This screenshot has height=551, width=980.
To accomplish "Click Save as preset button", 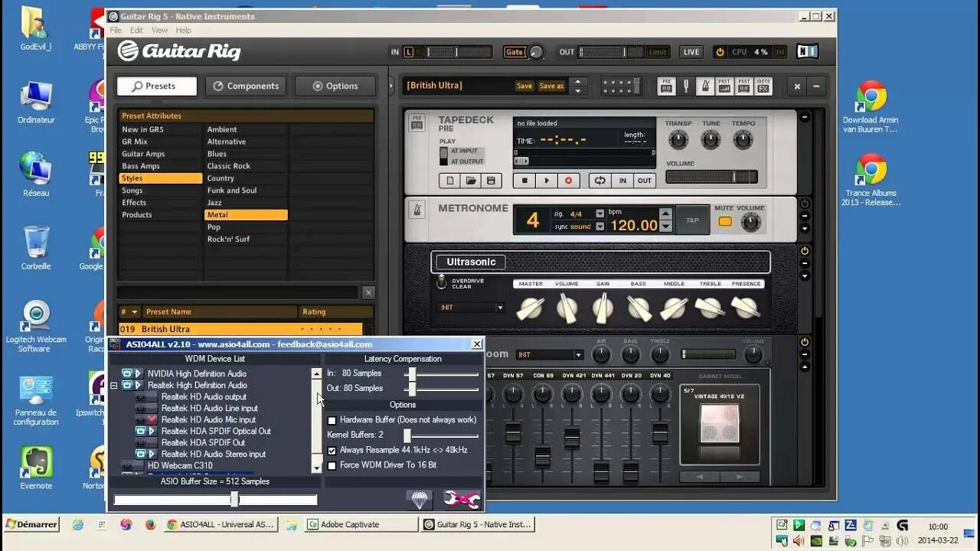I will click(552, 86).
